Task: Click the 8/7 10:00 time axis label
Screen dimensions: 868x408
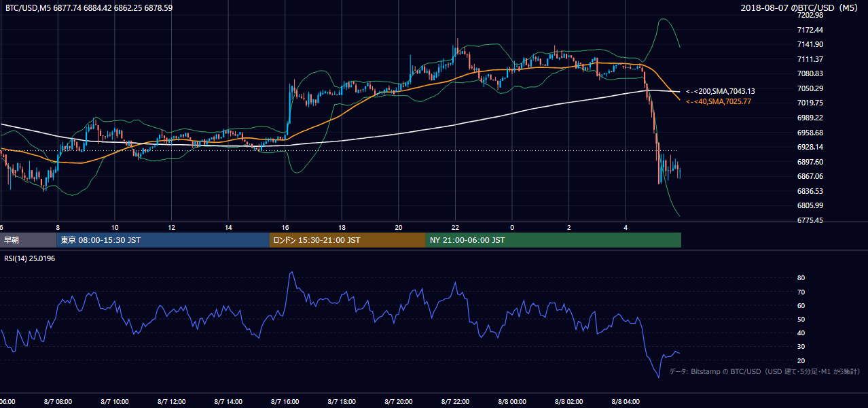Action: pyautogui.click(x=115, y=401)
